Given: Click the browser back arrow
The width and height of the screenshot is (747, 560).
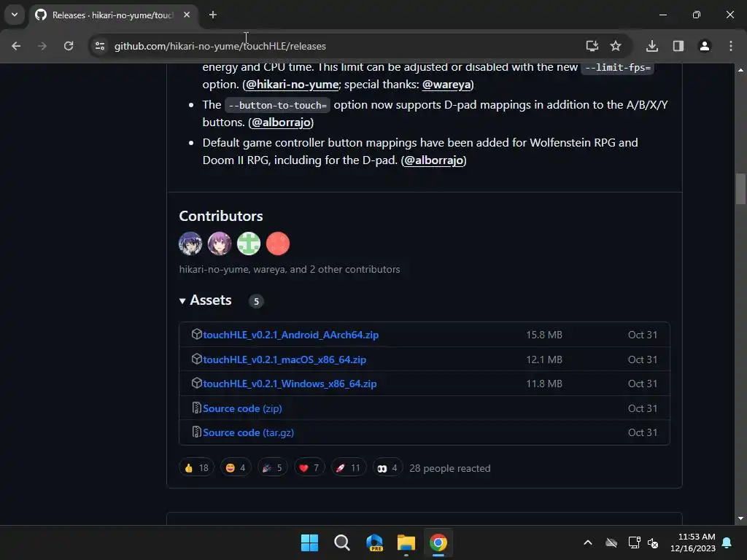Looking at the screenshot, I should point(16,46).
